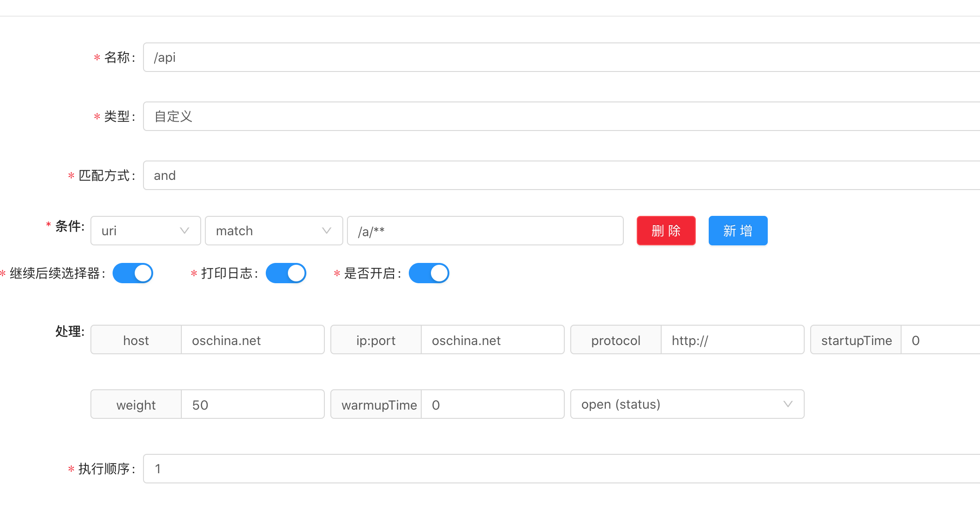Disable the 是否开启 switch

[429, 273]
